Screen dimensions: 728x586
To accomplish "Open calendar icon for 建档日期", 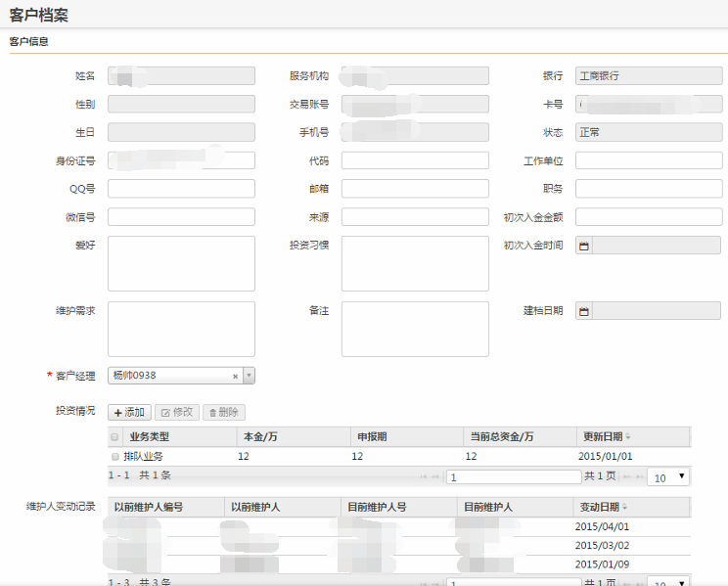I will 584,311.
